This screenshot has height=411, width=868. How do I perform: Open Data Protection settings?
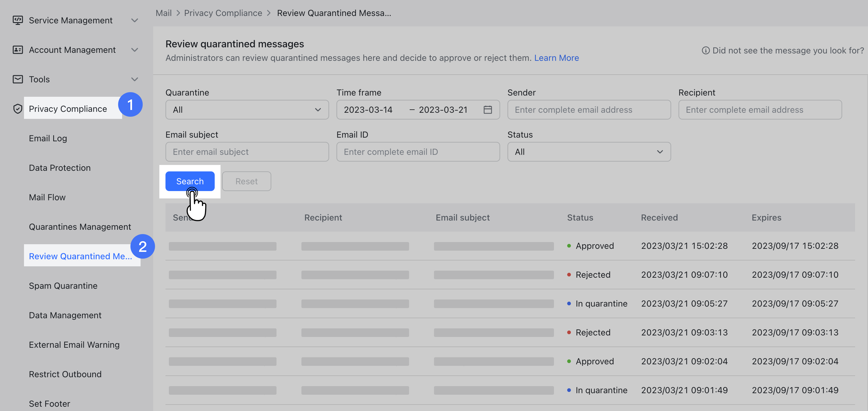[x=60, y=168]
